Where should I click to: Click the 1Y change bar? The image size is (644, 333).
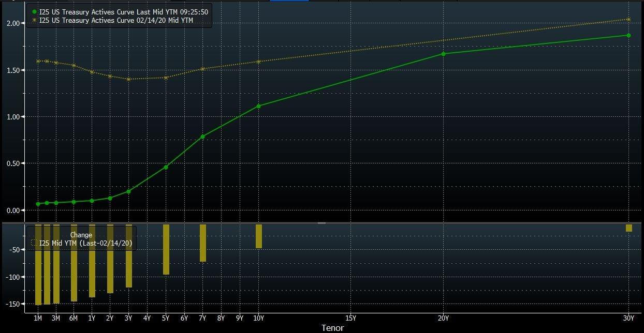[x=92, y=261]
